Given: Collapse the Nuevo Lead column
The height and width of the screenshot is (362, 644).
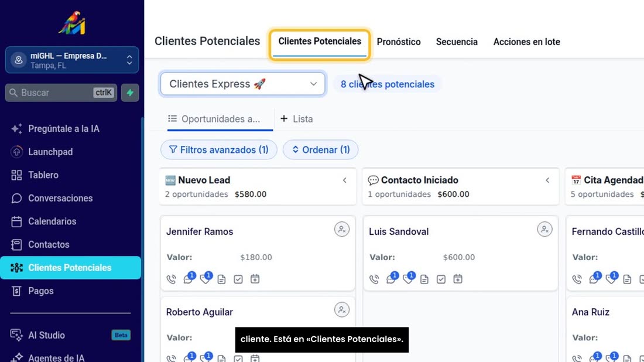Looking at the screenshot, I should coord(345,180).
